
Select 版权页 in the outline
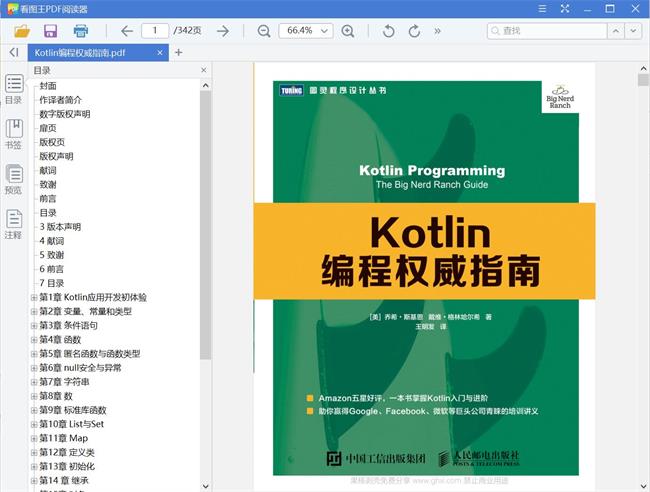52,142
